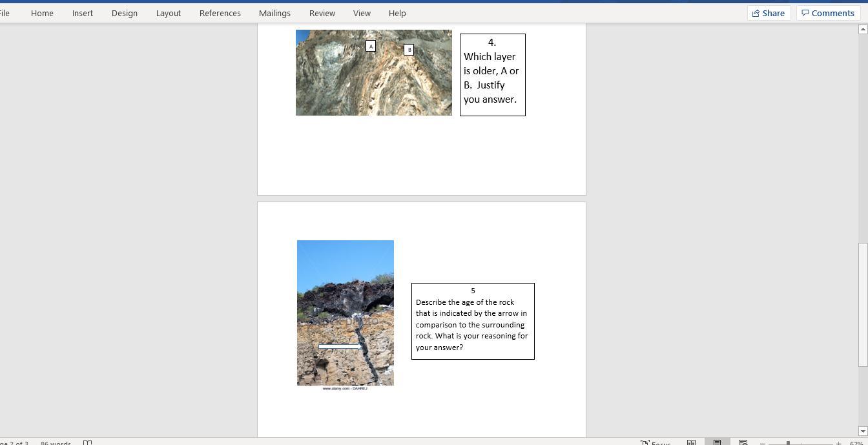The image size is (868, 445).
Task: Open the Help tab
Action: coord(397,13)
